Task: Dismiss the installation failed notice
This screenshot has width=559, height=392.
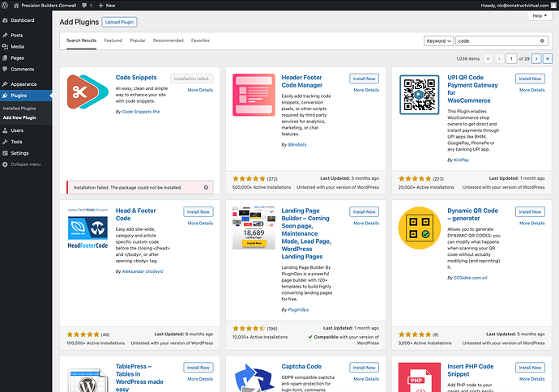Action: (x=207, y=187)
